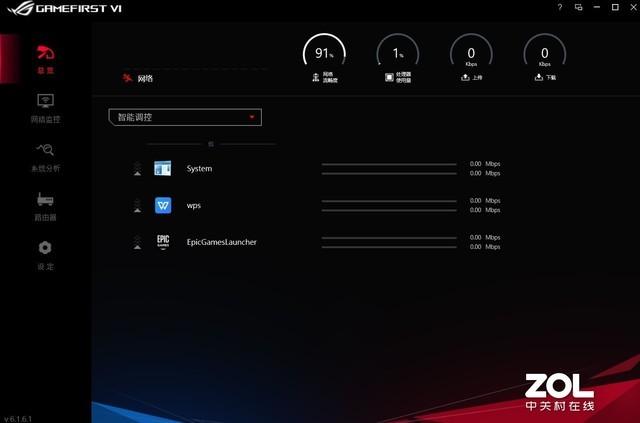Minimize the GameFirst VI window
640x423 pixels.
click(597, 7)
